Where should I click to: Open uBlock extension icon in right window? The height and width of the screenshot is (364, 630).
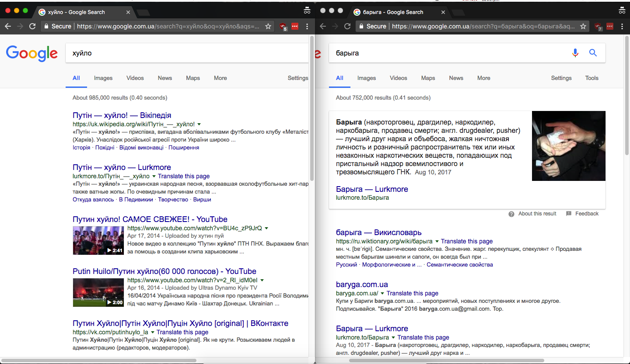598,27
